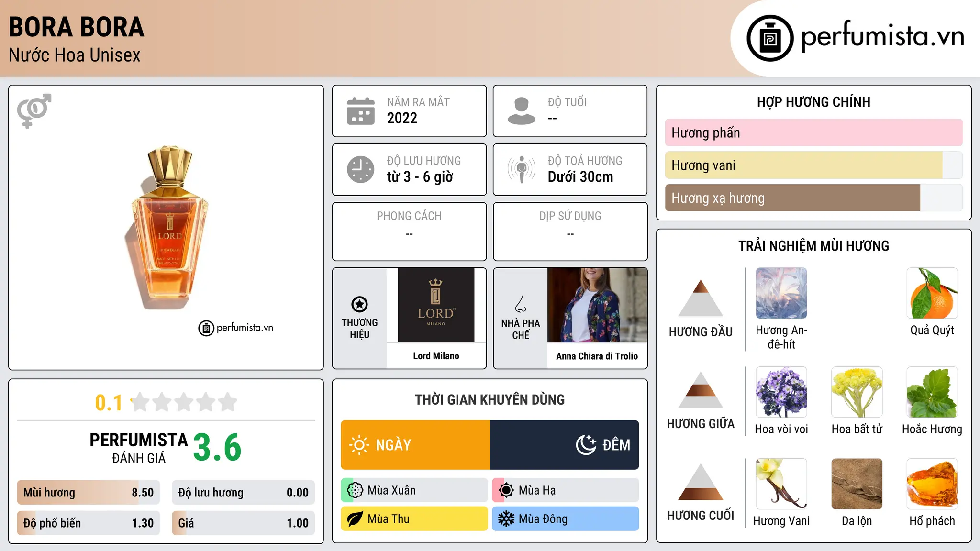The image size is (980, 551).
Task: Open the Hoắc Hương note image
Action: click(932, 392)
